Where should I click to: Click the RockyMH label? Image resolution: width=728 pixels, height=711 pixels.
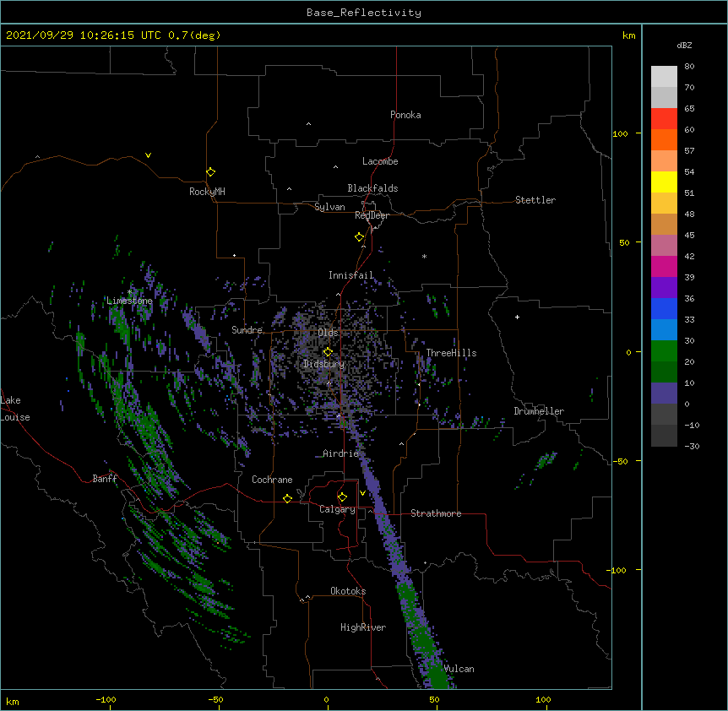tap(207, 192)
